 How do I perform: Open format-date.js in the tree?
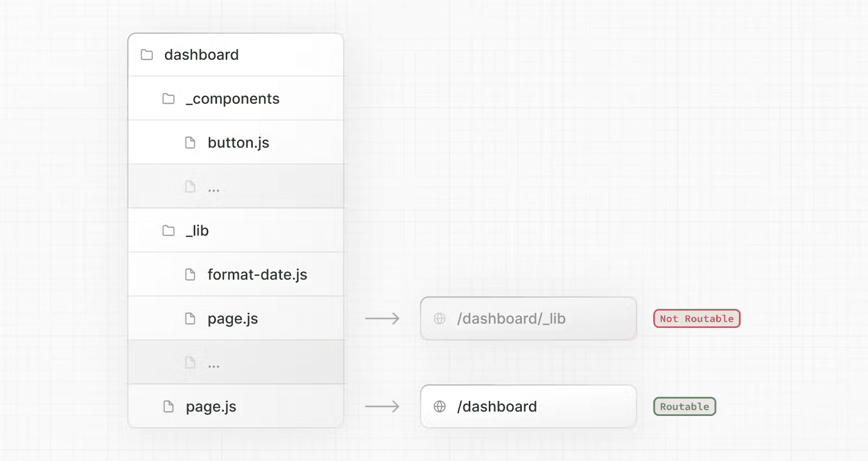click(x=257, y=275)
